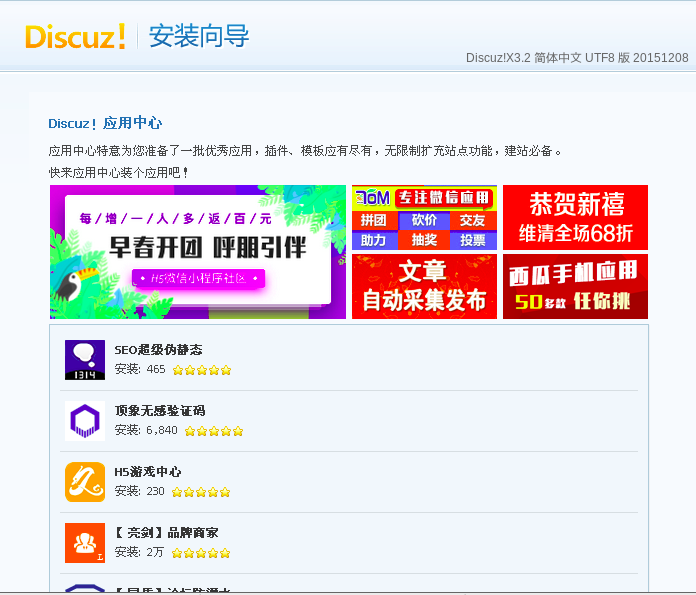The height and width of the screenshot is (595, 696).
Task: Click the 安装: 465 install count
Action: pos(140,369)
